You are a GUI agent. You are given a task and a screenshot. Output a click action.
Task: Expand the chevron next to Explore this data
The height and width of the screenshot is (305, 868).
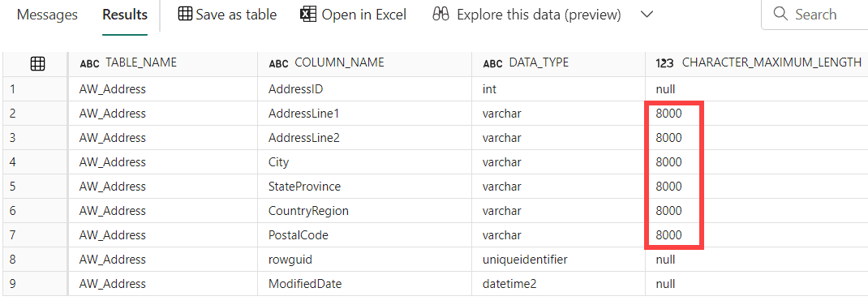(647, 15)
